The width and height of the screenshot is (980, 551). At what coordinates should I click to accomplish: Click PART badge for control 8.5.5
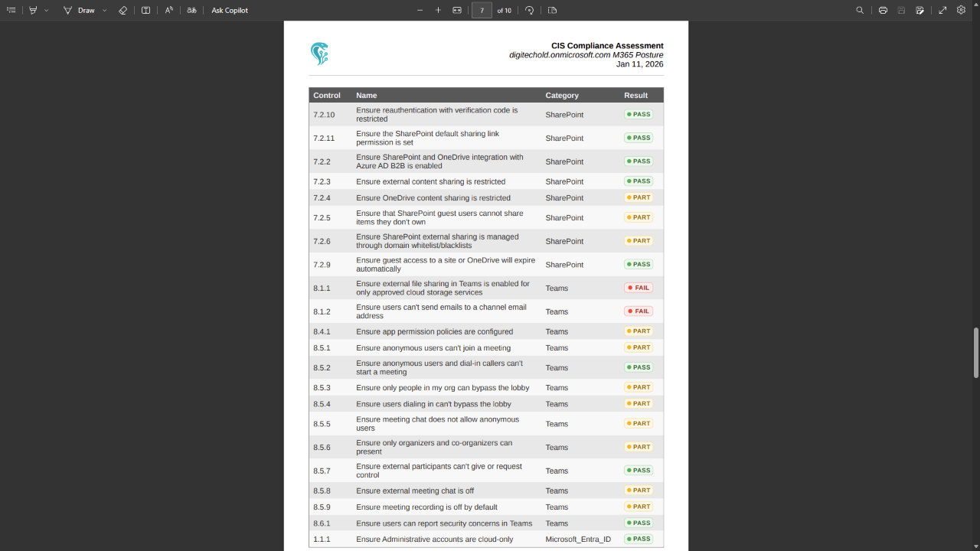tap(639, 423)
